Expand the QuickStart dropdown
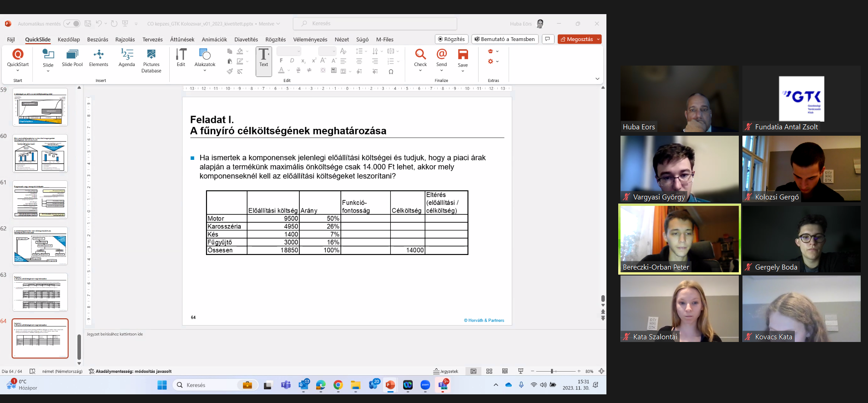868x403 pixels. [18, 71]
